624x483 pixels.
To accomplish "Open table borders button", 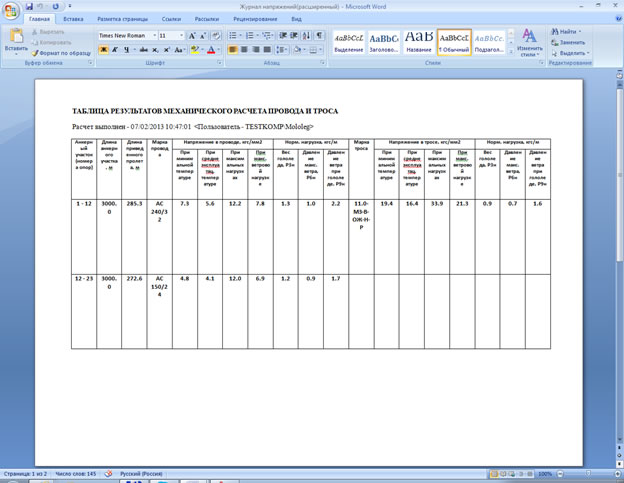I will 315,50.
